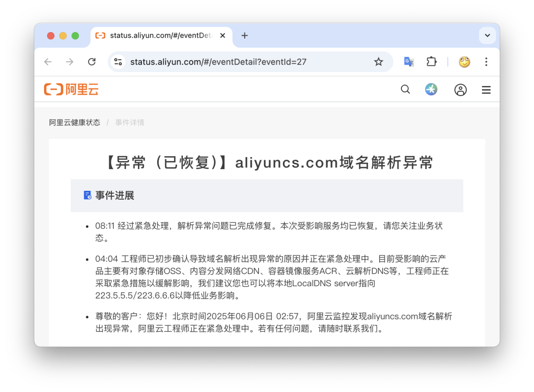Image resolution: width=534 pixels, height=392 pixels.
Task: Open the search icon on the Aliyun site
Action: (405, 89)
